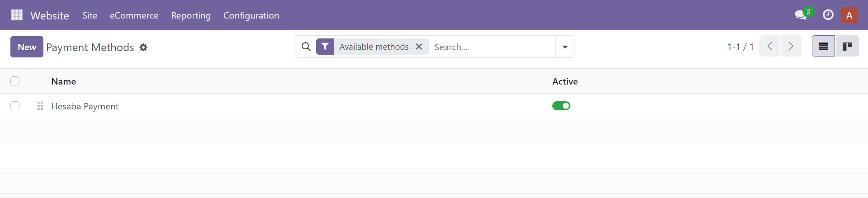This screenshot has width=868, height=198.
Task: Click the Hesaba Payment drag handle
Action: point(40,106)
